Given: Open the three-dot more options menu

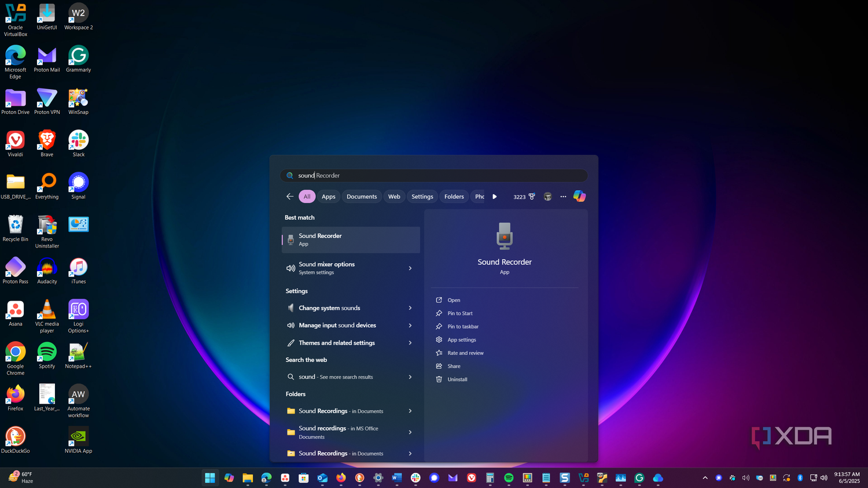Looking at the screenshot, I should coord(563,197).
